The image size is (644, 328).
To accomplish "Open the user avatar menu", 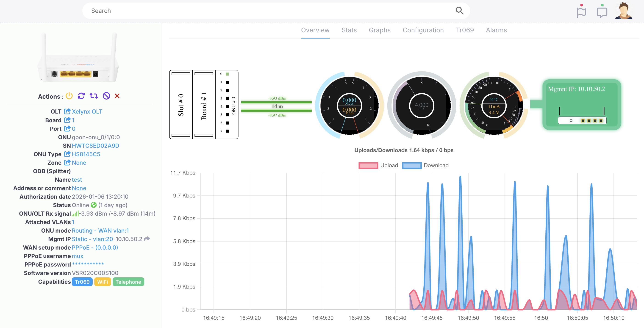I will pos(624,11).
